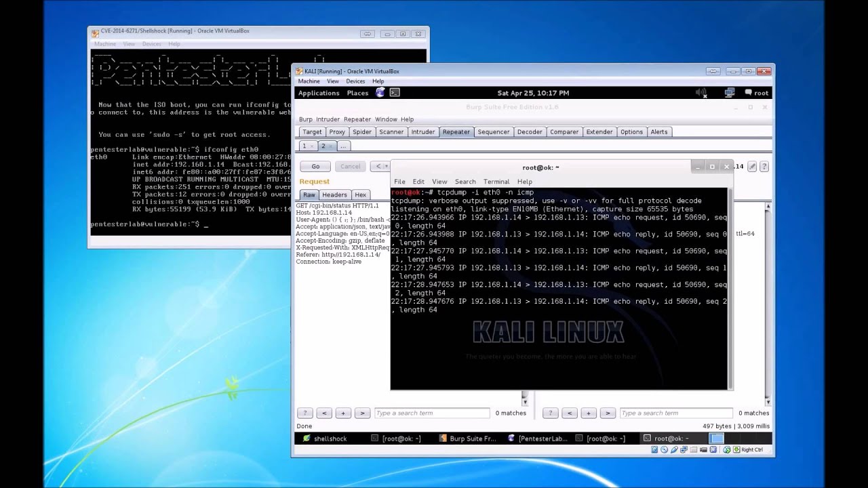Open the Search menu in root@ok terminal
The image size is (868, 488).
click(x=465, y=182)
